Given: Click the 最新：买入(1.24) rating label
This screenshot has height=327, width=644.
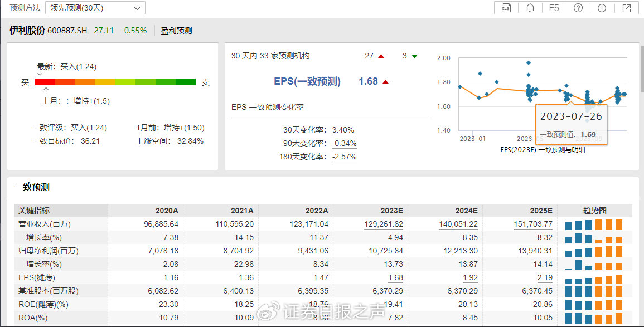Looking at the screenshot, I should click(66, 66).
